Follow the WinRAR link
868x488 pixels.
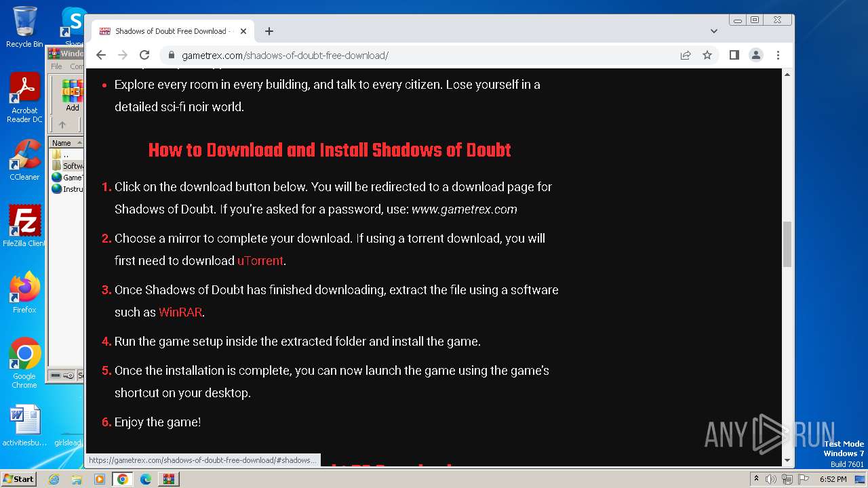pos(180,312)
